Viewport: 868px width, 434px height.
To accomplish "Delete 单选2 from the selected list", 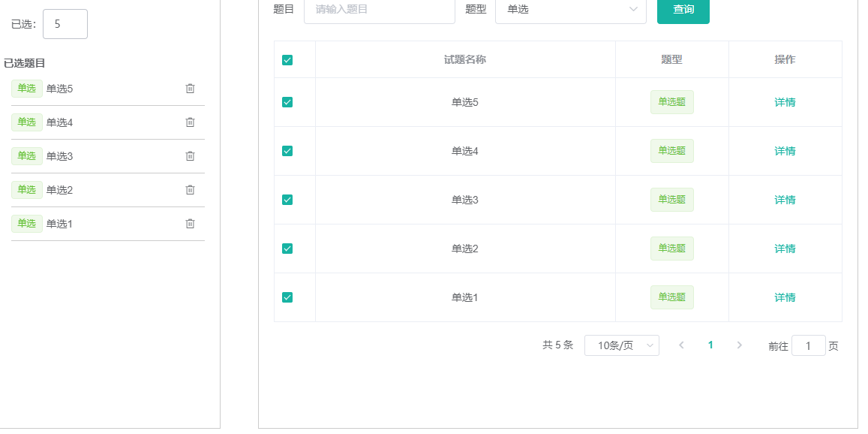I will (190, 190).
